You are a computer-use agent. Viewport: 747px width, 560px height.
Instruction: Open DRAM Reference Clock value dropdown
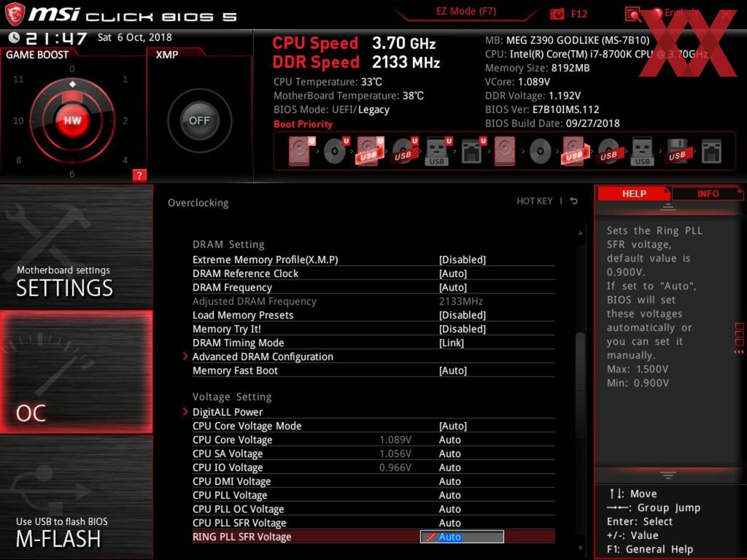coord(453,273)
